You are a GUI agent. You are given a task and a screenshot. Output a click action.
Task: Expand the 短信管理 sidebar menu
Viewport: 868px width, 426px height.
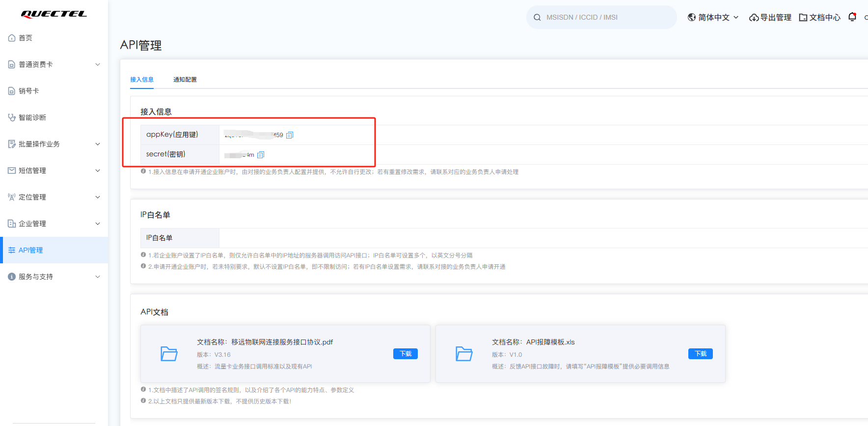(x=54, y=170)
